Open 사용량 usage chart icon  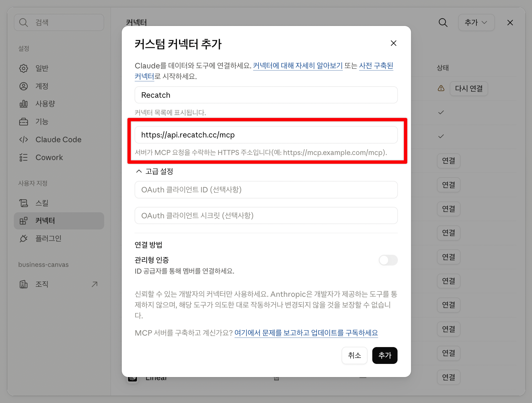24,104
